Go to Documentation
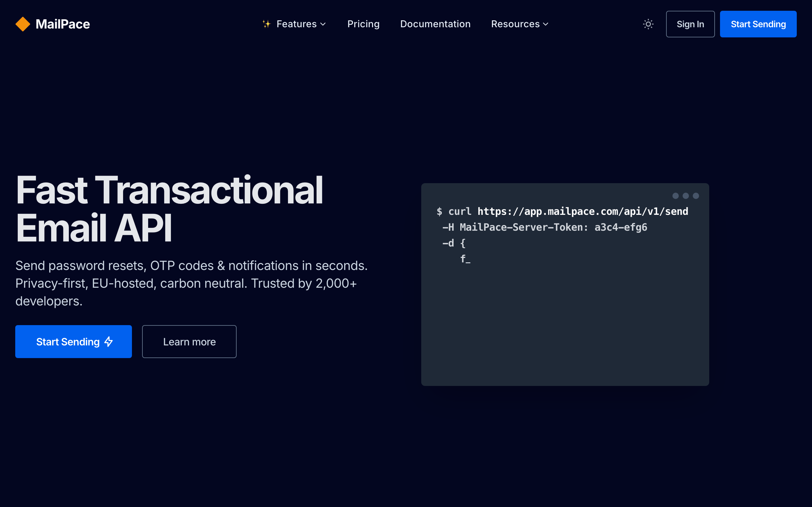This screenshot has width=812, height=507. [435, 24]
